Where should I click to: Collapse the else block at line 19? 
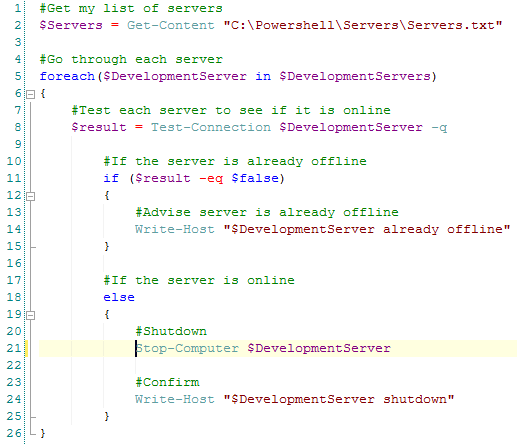pos(30,315)
